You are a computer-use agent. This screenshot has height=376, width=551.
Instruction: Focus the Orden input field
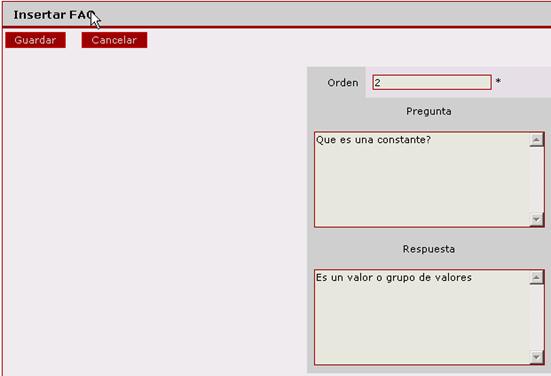tap(432, 83)
